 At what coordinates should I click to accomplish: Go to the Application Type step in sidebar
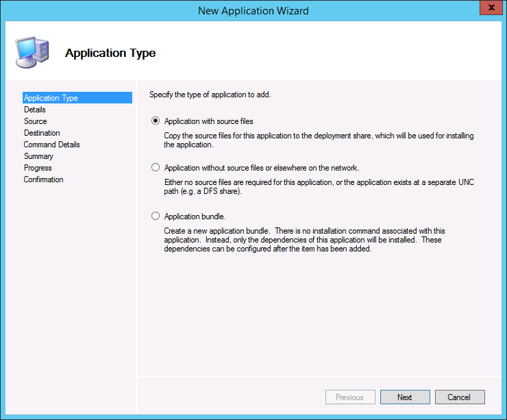pos(51,98)
